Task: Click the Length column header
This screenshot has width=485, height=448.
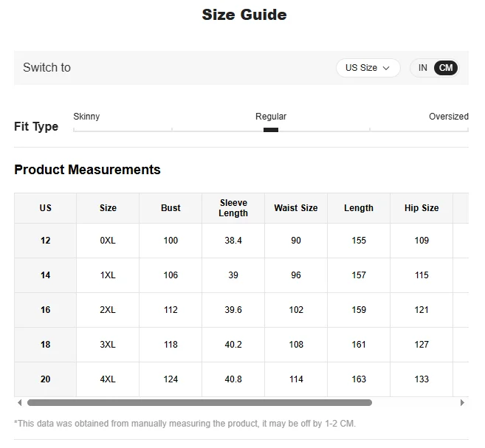Action: 359,208
